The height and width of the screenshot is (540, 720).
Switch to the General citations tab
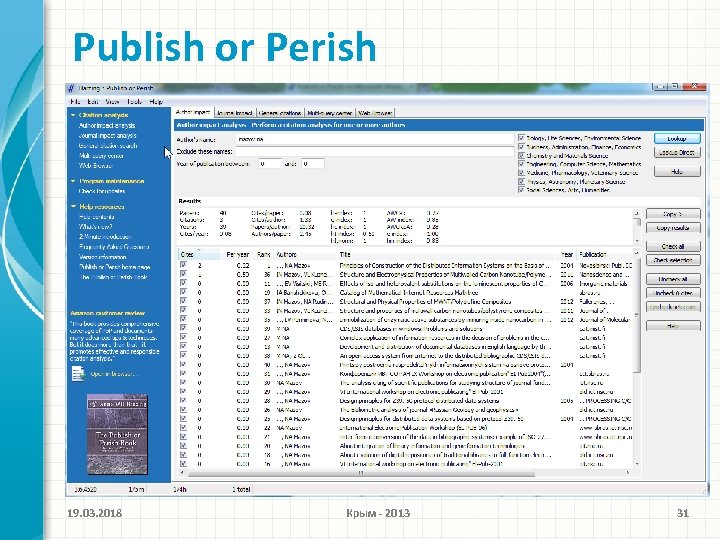[x=280, y=112]
